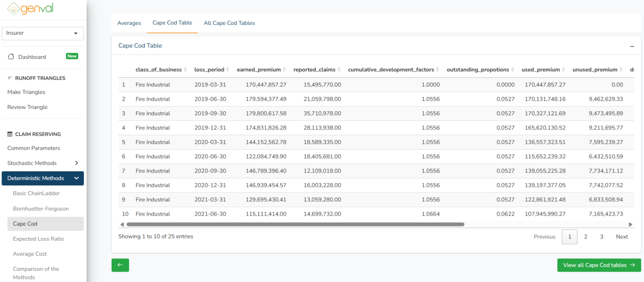The width and height of the screenshot is (644, 282).
Task: Click the table's horizontal scrollbar
Action: (295, 225)
